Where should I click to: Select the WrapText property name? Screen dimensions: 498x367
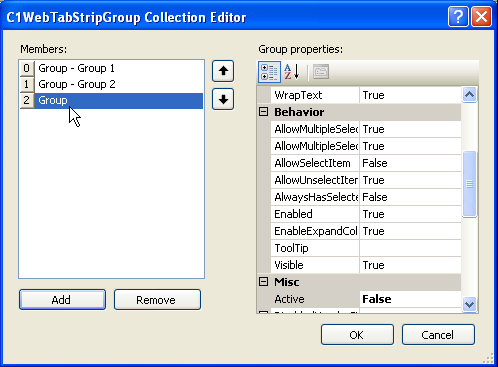pyautogui.click(x=315, y=95)
